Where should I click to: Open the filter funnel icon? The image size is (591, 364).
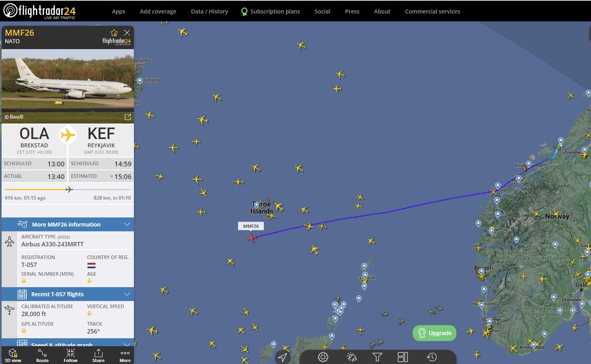[377, 357]
